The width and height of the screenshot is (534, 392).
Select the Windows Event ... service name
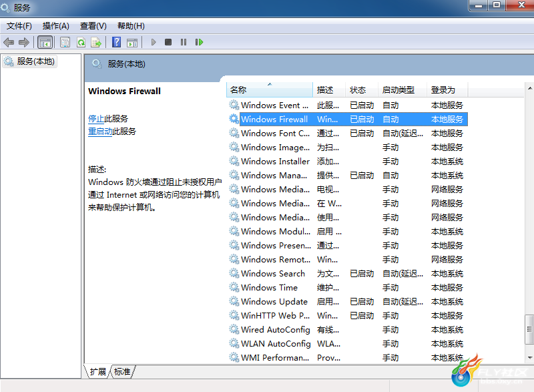coord(274,106)
